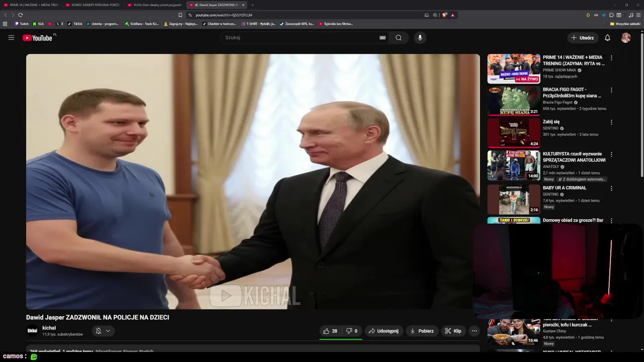Open KULTURYSTA rzucił wyzwanie thumbnail
This screenshot has height=362, width=644.
click(x=514, y=165)
